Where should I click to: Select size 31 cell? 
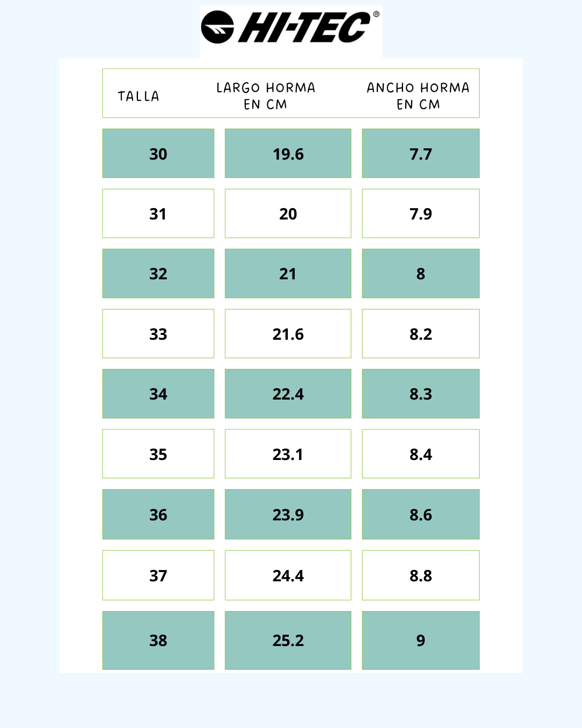click(158, 214)
